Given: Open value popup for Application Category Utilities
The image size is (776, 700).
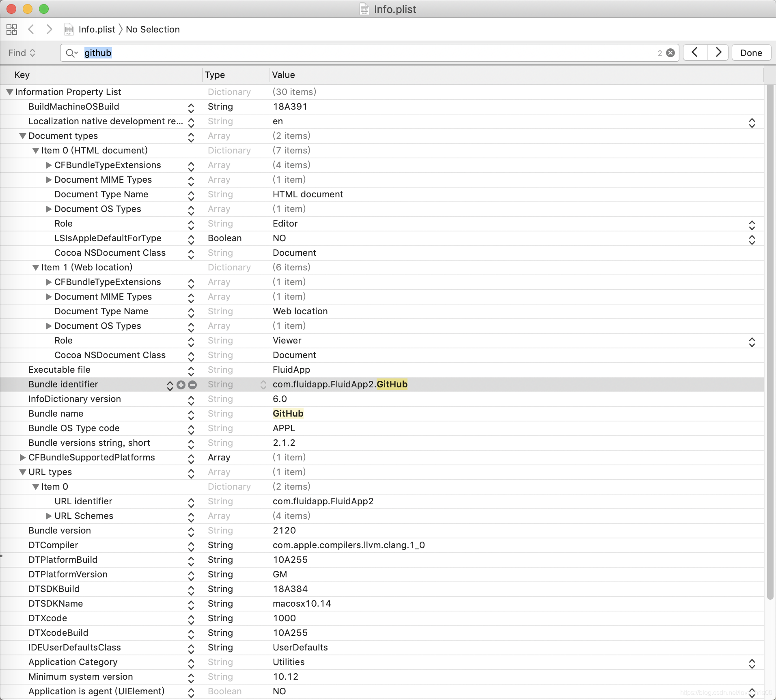Looking at the screenshot, I should tap(752, 663).
